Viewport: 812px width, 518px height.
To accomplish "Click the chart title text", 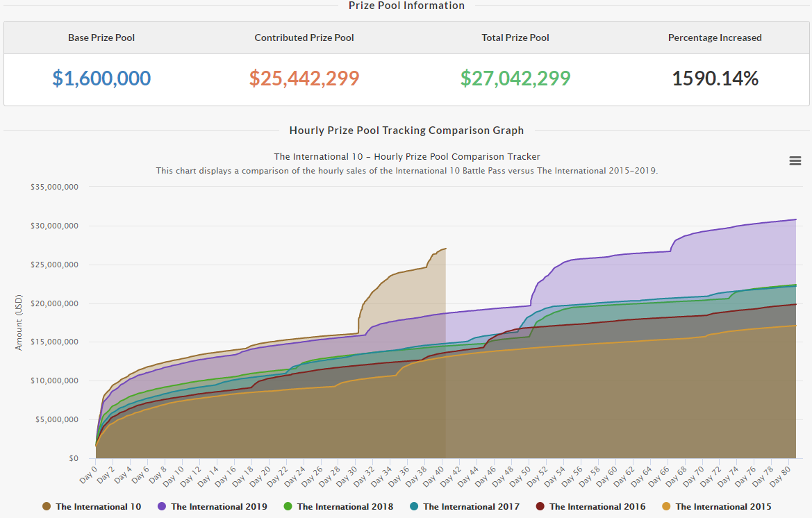I will (x=407, y=157).
